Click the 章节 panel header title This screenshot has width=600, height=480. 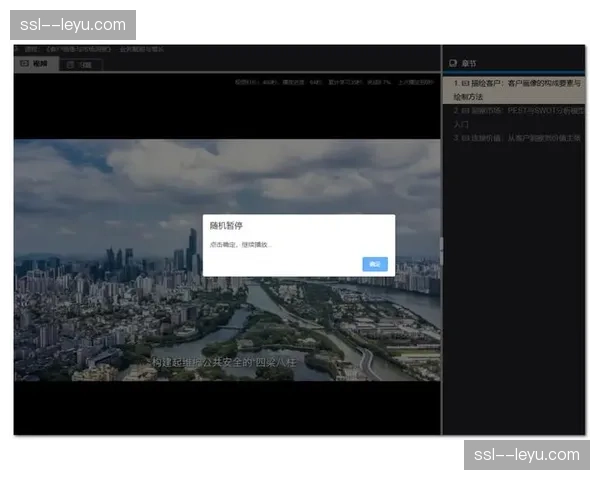tap(468, 62)
